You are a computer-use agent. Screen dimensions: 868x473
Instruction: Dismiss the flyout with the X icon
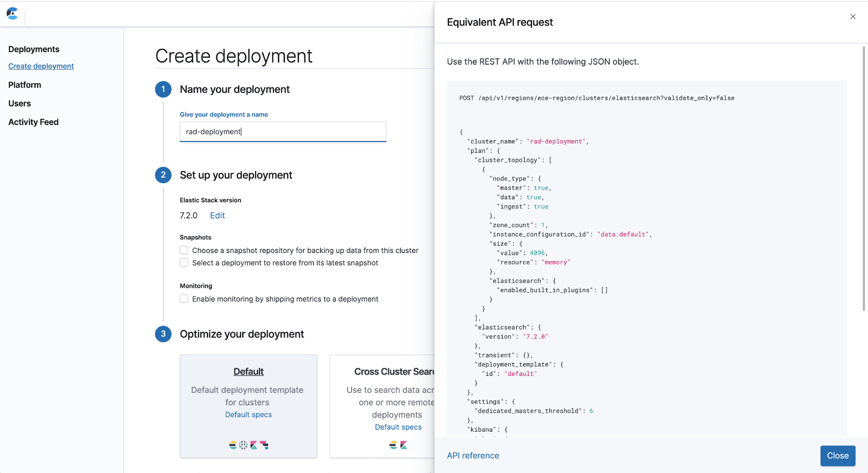click(x=852, y=16)
